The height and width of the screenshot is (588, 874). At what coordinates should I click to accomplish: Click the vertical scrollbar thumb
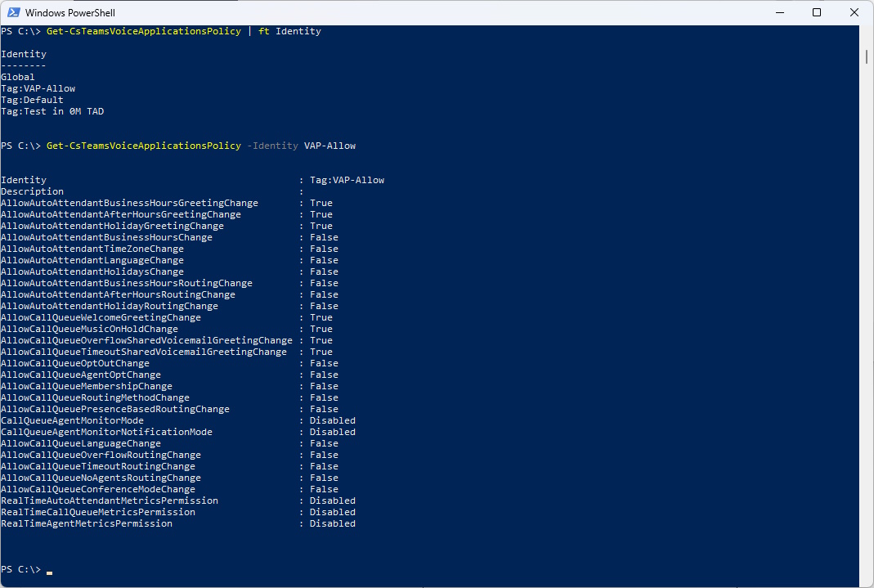pos(866,56)
